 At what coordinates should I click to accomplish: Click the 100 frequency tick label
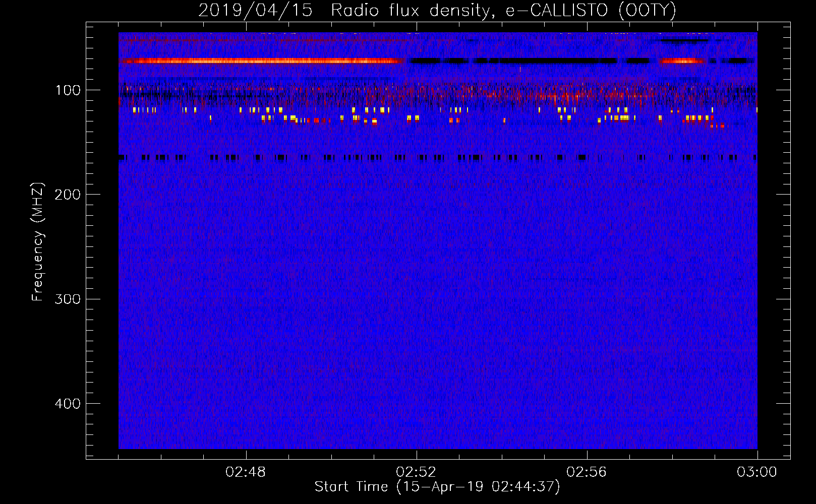pos(68,90)
